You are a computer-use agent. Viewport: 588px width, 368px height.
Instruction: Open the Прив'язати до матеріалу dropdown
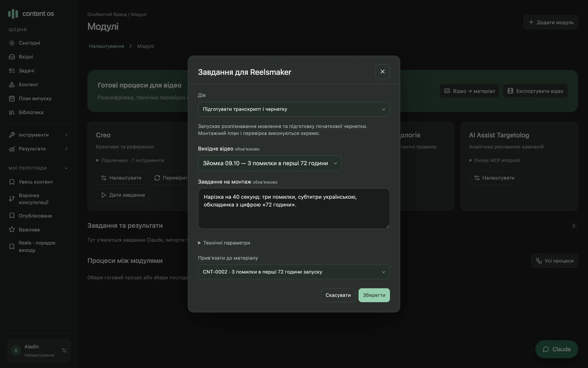(x=294, y=272)
